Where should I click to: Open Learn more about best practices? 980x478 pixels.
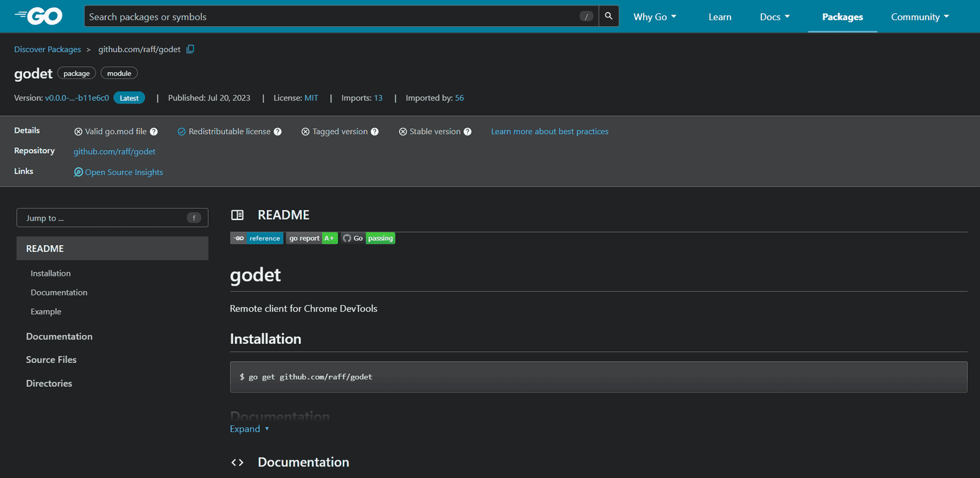click(550, 132)
